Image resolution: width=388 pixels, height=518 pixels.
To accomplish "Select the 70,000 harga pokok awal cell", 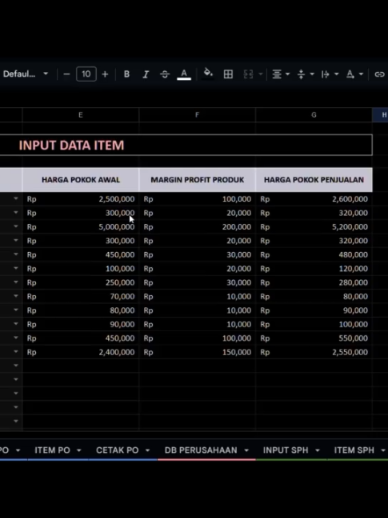I will [80, 296].
